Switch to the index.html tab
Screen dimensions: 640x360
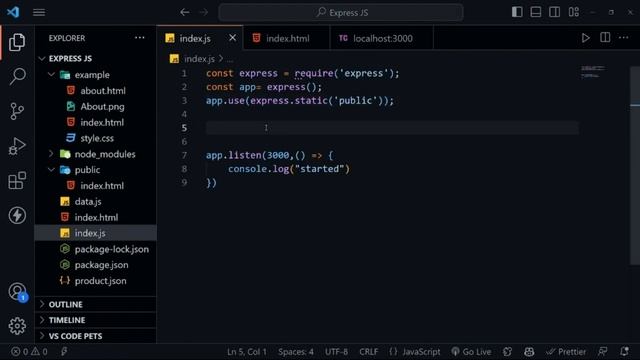tap(286, 38)
